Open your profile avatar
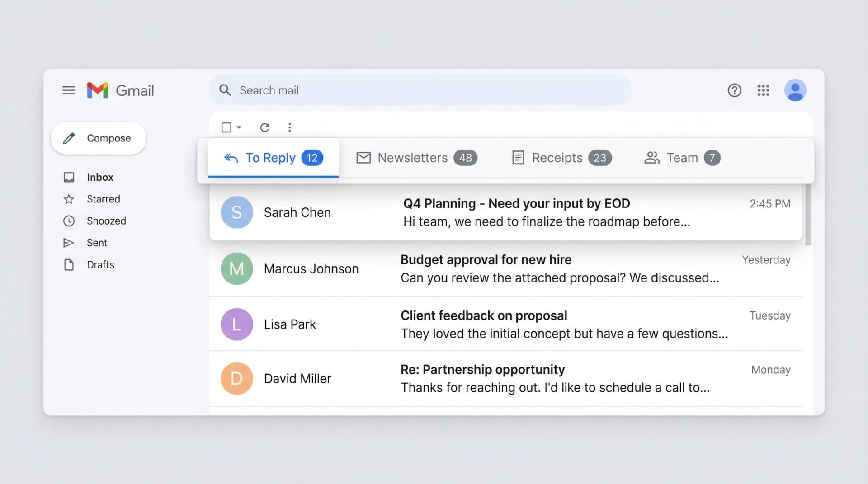 (x=796, y=90)
